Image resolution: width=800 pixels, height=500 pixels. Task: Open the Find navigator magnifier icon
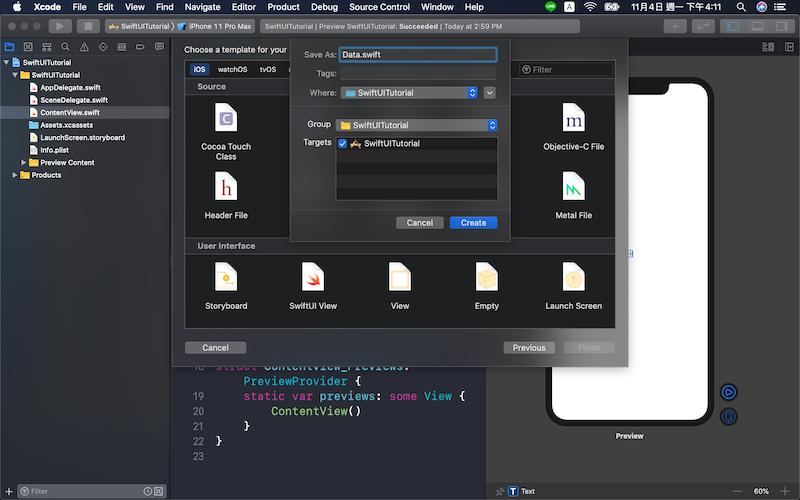[x=65, y=47]
